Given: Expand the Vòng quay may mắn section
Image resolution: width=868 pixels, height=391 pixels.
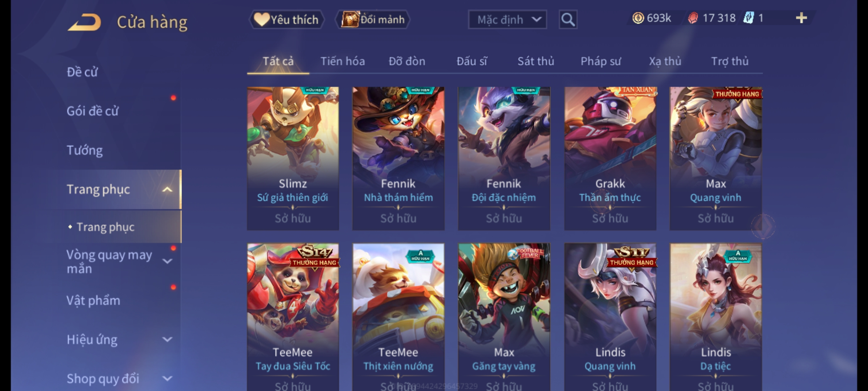Looking at the screenshot, I should [167, 261].
